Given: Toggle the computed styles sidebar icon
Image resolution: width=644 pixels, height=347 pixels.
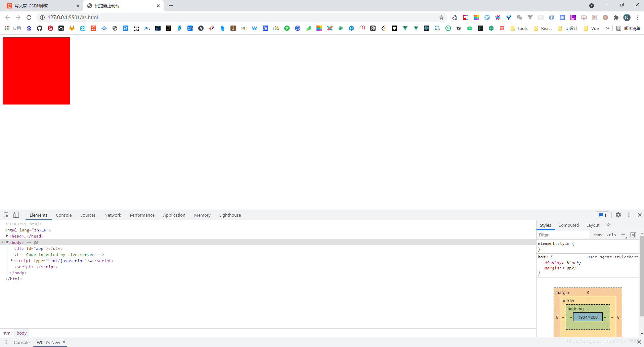Looking at the screenshot, I should [x=633, y=235].
